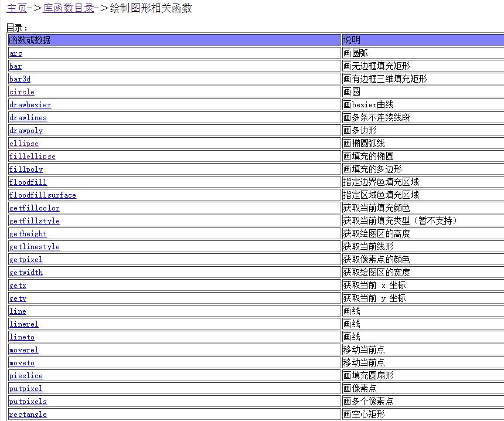The image size is (504, 421).
Task: Open the floodfillsurface function link
Action: coord(43,195)
